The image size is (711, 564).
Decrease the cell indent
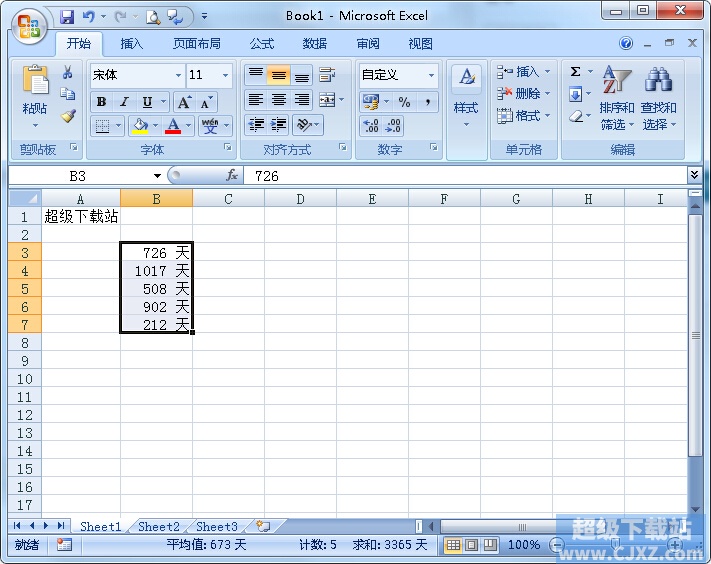[256, 125]
